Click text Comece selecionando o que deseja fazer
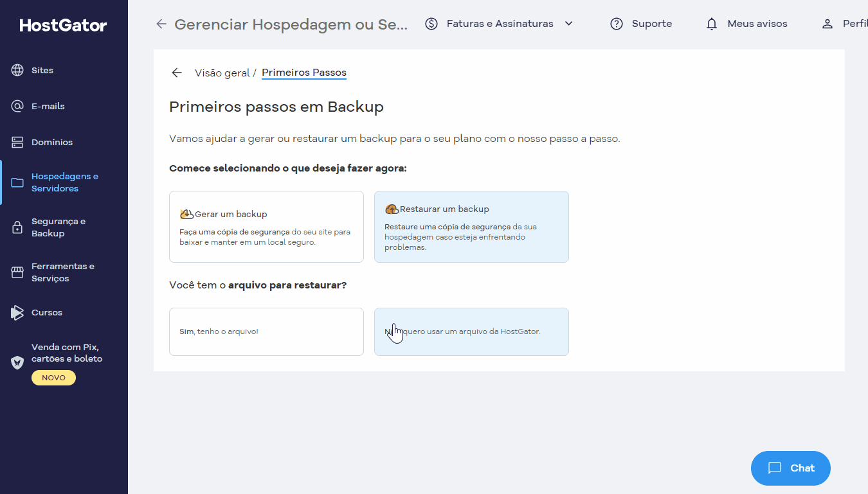Image resolution: width=868 pixels, height=494 pixels. [288, 168]
